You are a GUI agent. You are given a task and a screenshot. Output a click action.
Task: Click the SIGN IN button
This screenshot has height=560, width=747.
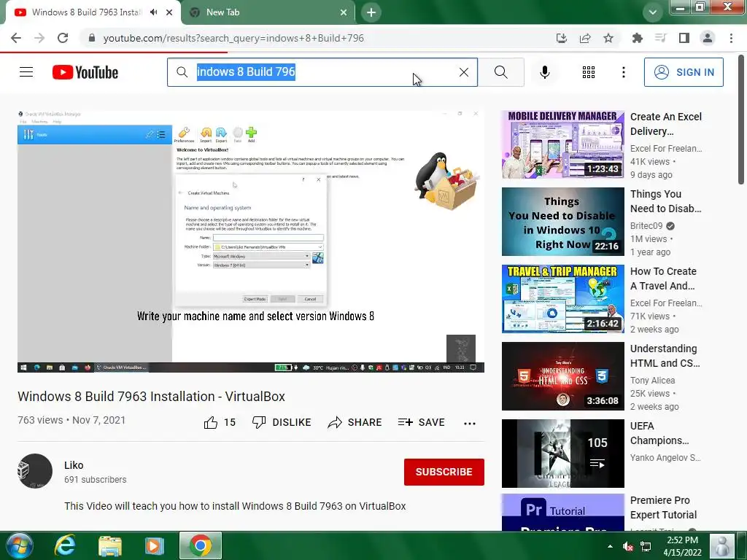tap(683, 72)
